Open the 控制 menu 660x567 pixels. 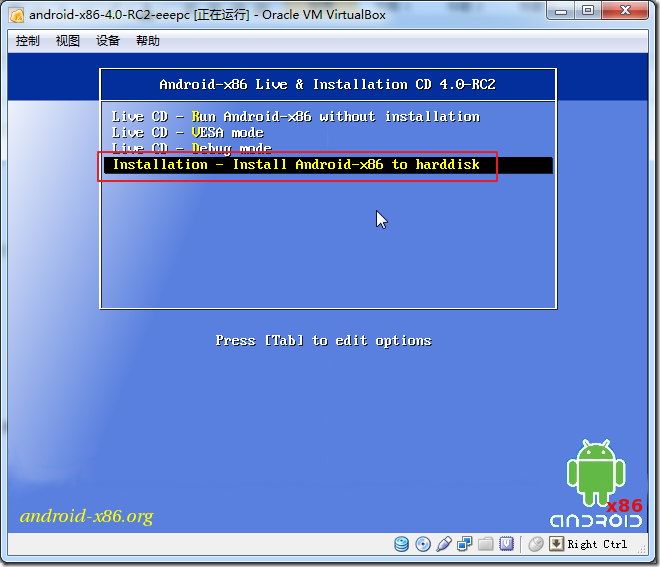[27, 41]
